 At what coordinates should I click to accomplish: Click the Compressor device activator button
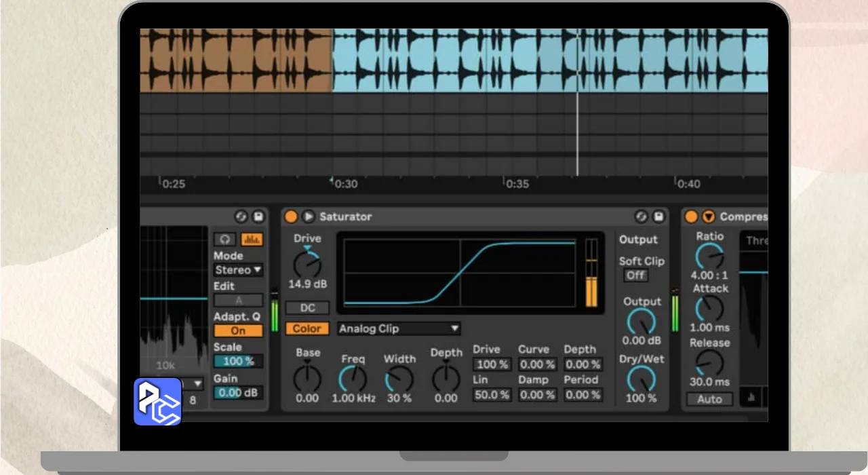tap(691, 216)
